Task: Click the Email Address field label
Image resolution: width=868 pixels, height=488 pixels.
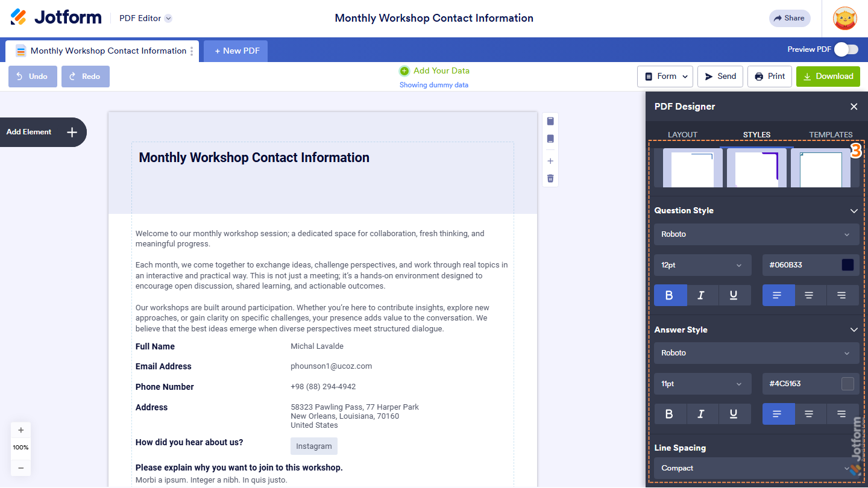Action: click(163, 366)
